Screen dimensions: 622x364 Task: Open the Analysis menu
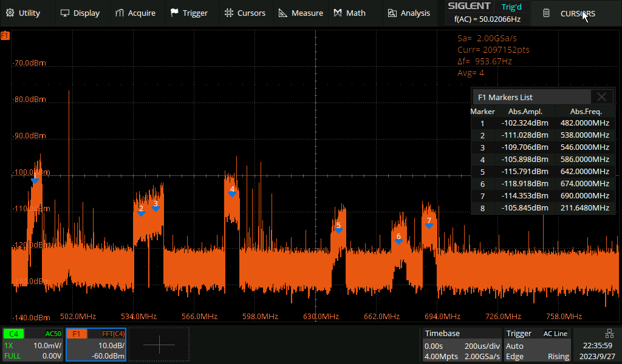(x=409, y=13)
